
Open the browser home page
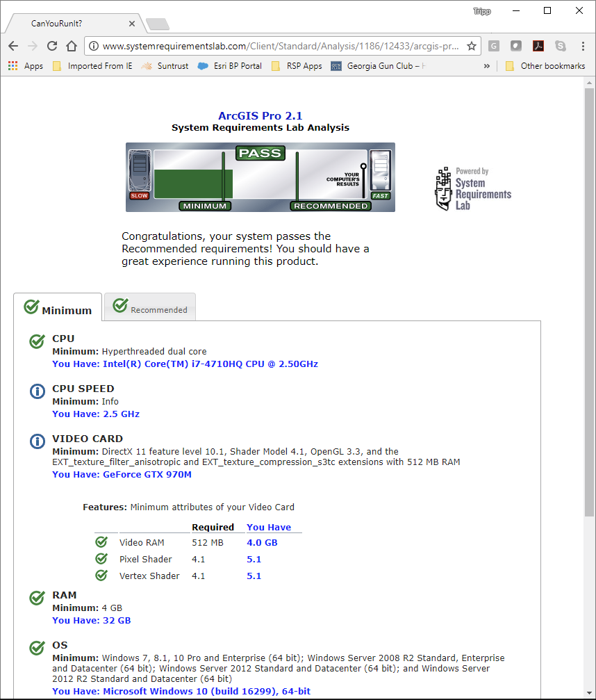(72, 46)
